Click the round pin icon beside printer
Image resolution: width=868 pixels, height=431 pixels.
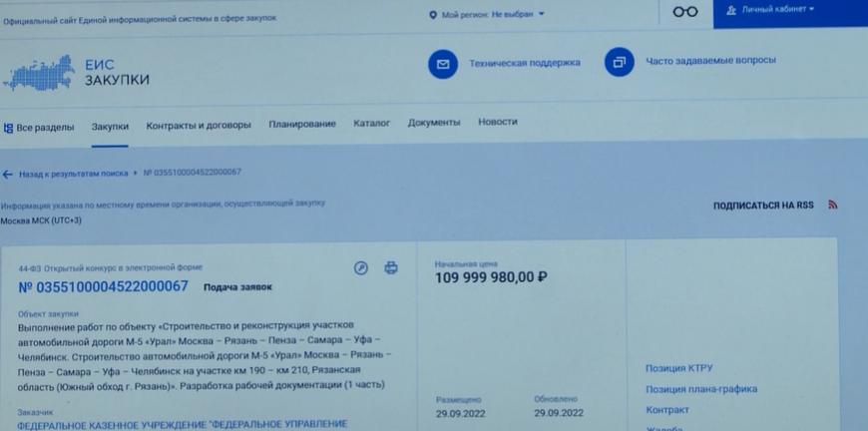click(361, 268)
